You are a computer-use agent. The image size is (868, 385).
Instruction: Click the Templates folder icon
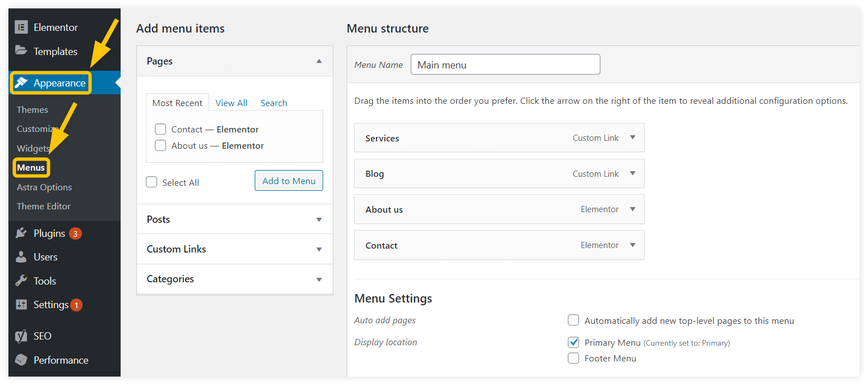tap(21, 51)
